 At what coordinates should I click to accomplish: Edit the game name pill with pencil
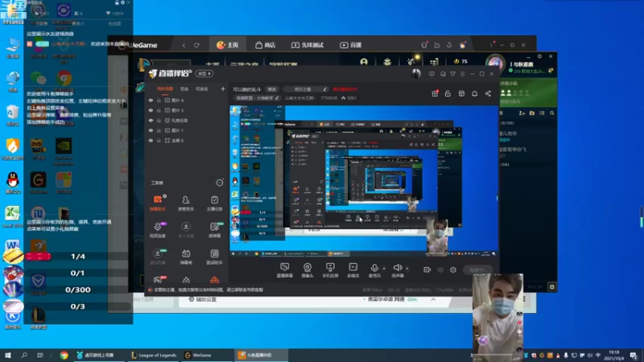click(306, 89)
